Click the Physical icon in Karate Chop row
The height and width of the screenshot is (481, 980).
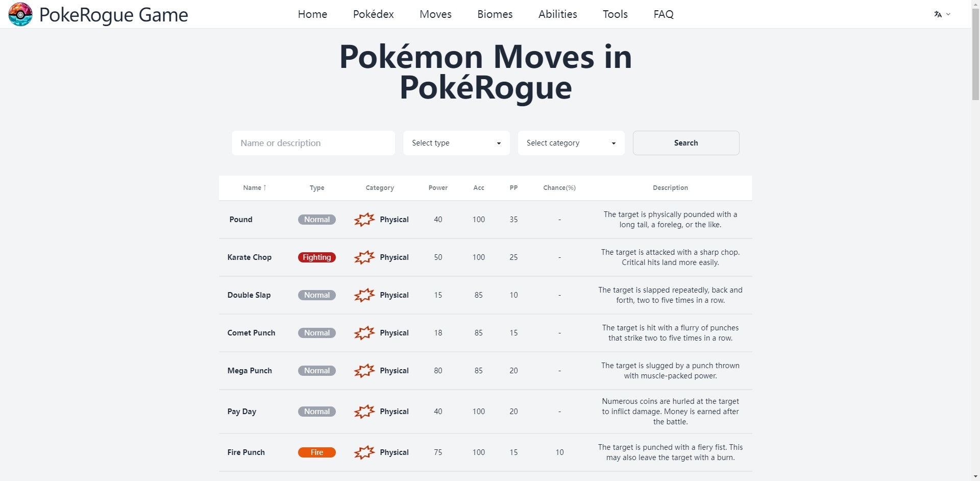364,257
